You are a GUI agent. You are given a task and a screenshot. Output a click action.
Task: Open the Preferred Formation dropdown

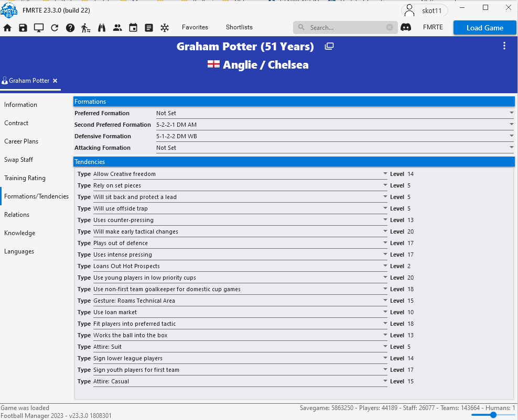coord(511,113)
